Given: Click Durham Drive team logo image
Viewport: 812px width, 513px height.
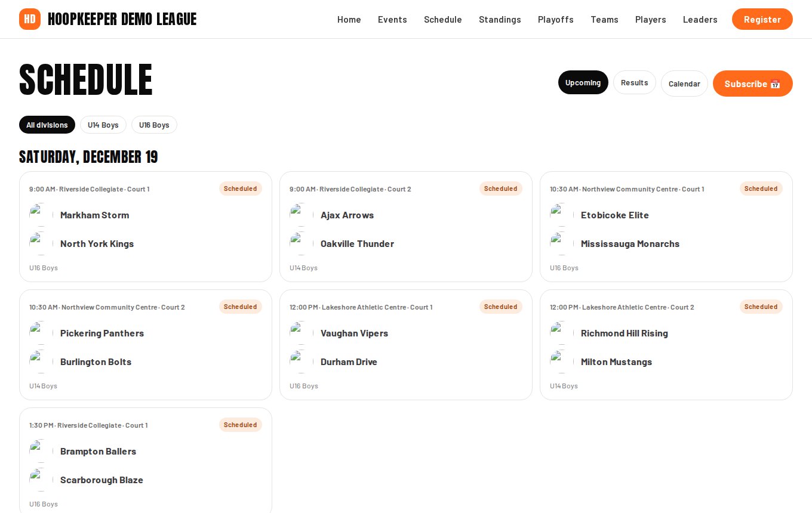Looking at the screenshot, I should point(302,361).
